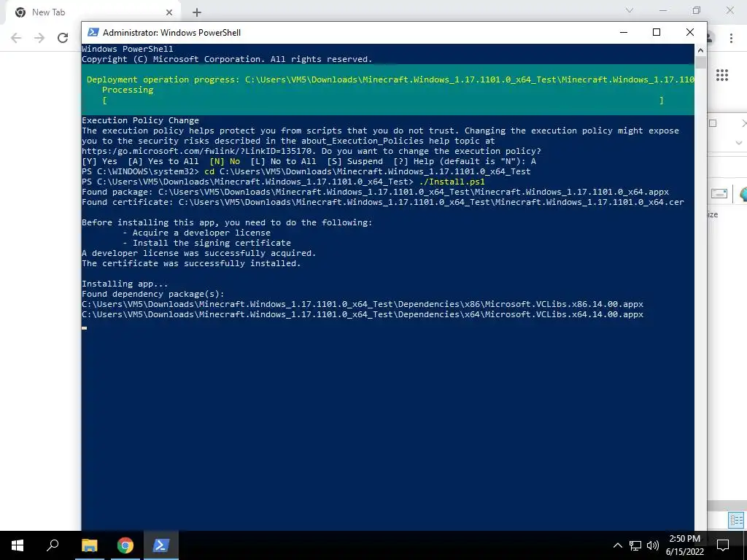Click the go.microsoft.com fwlink URL text

[x=196, y=151]
